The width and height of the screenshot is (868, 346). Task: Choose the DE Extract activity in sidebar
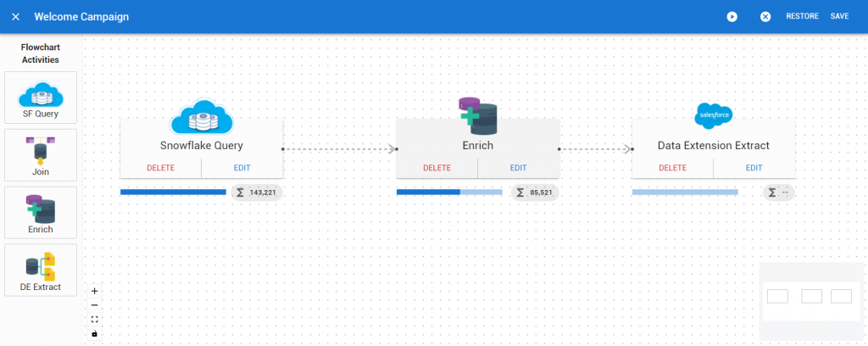(41, 271)
